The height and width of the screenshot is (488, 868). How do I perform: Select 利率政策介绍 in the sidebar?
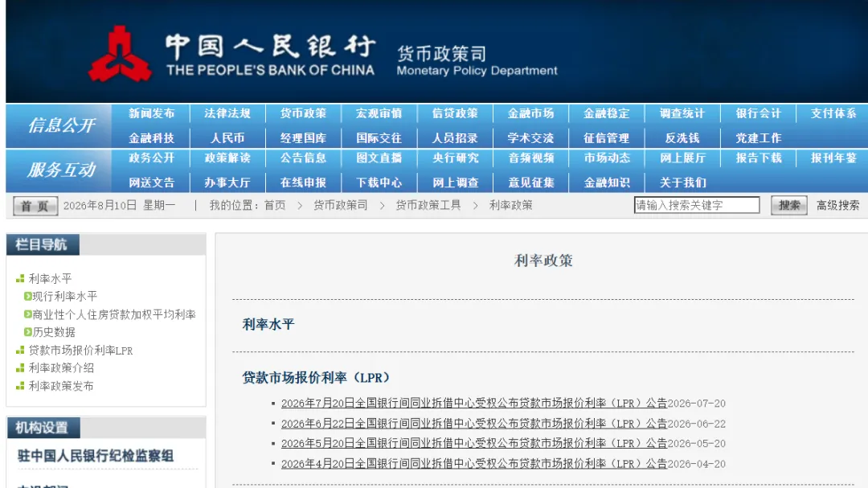tap(61, 367)
